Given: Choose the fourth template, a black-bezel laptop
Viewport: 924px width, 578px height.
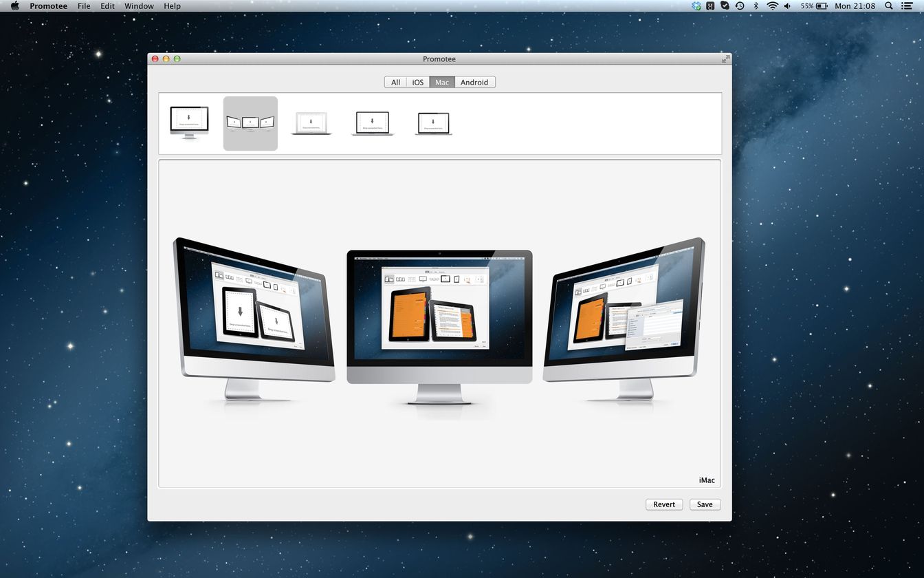Looking at the screenshot, I should coord(372,123).
